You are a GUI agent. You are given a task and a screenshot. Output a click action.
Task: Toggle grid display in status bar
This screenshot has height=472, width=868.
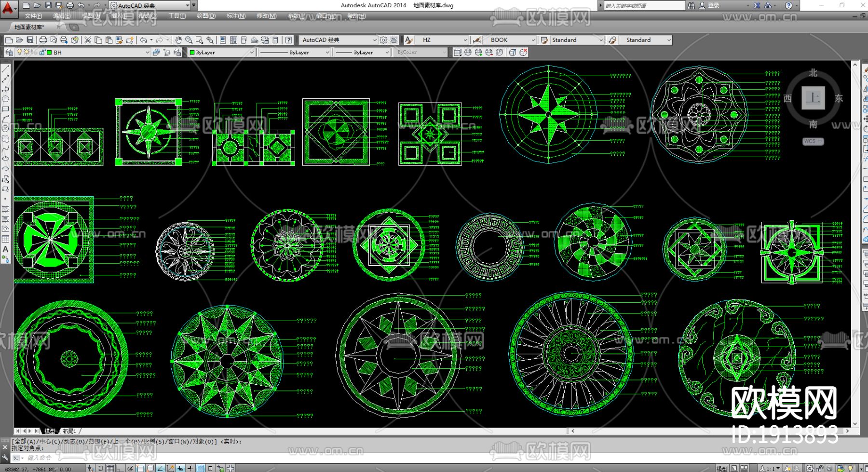110,468
